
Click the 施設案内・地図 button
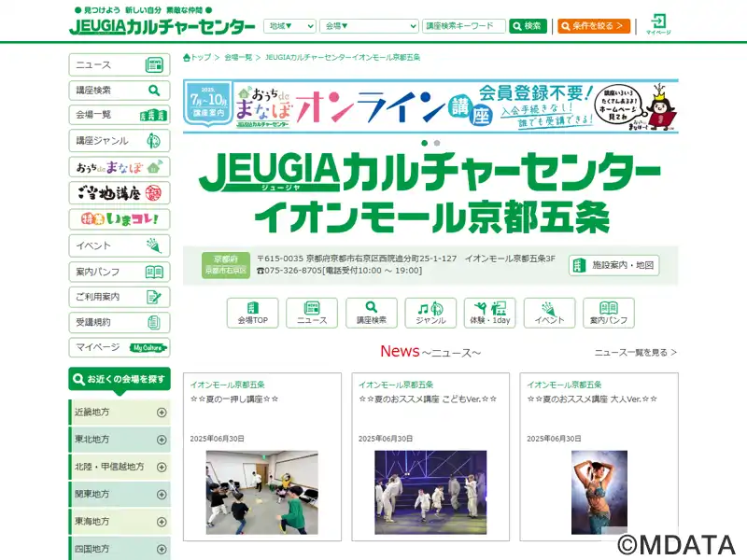point(614,265)
